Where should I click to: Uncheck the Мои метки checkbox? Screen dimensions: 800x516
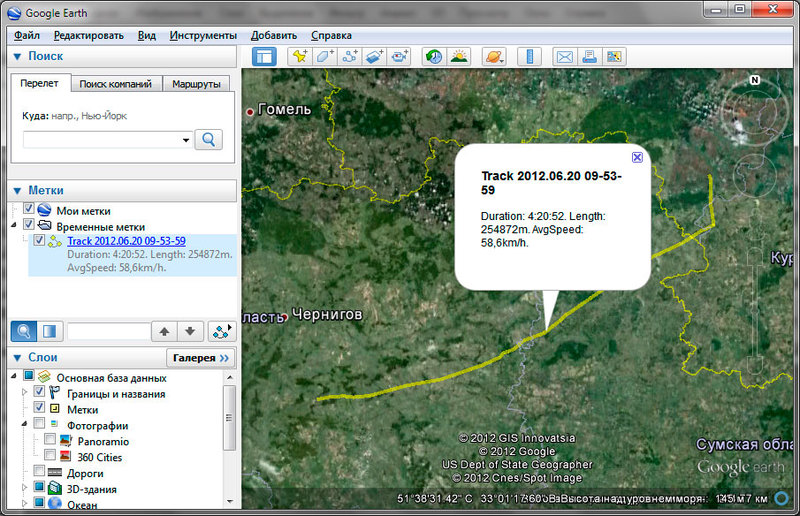point(29,209)
